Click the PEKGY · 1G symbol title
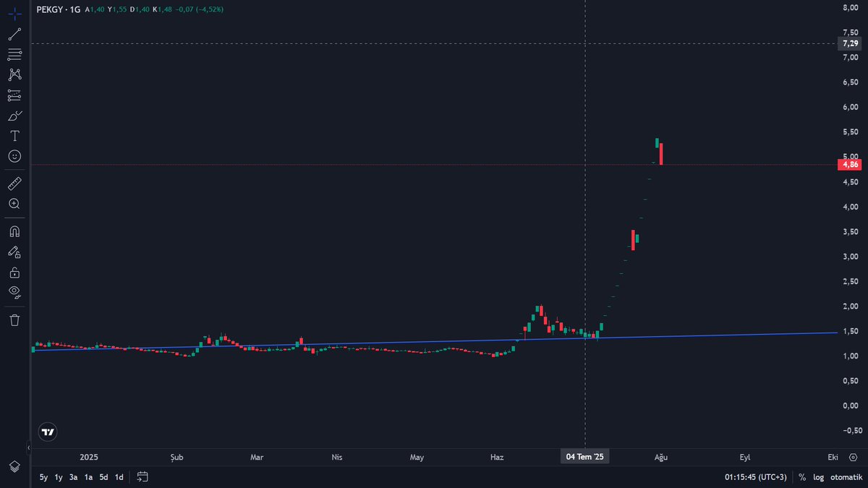Image resolution: width=868 pixels, height=488 pixels. (x=58, y=10)
